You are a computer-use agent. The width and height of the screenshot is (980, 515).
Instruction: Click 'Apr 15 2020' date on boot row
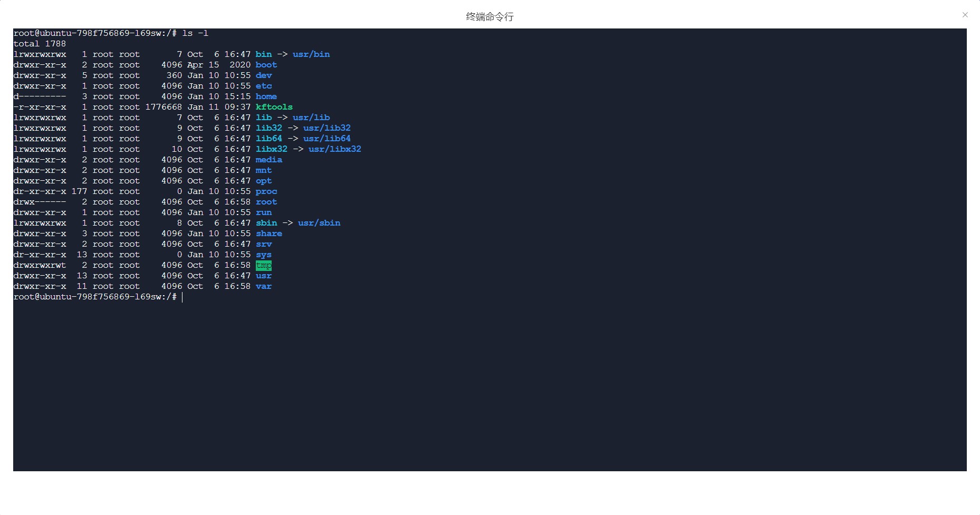tap(219, 65)
